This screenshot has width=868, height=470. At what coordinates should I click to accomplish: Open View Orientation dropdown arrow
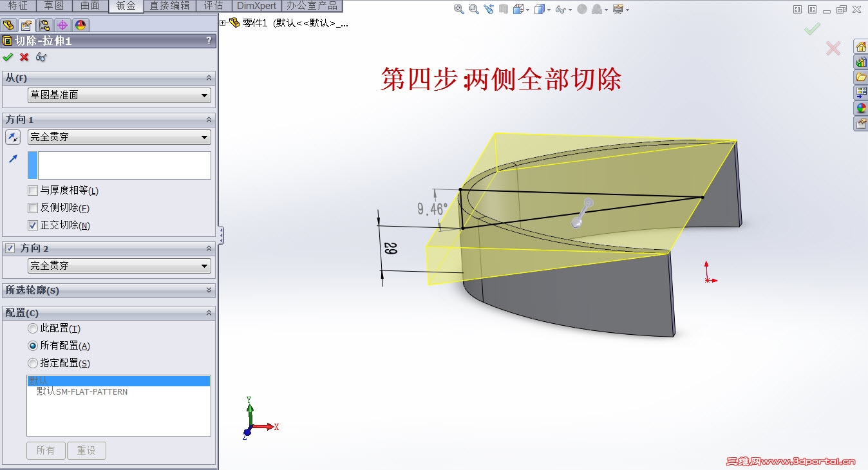point(527,10)
